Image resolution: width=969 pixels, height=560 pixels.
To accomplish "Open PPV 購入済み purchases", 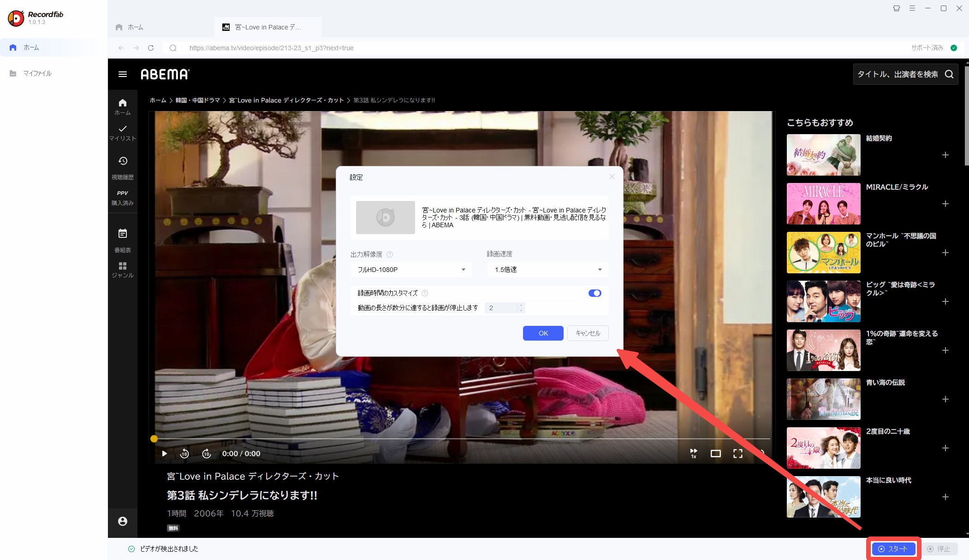I will (123, 198).
